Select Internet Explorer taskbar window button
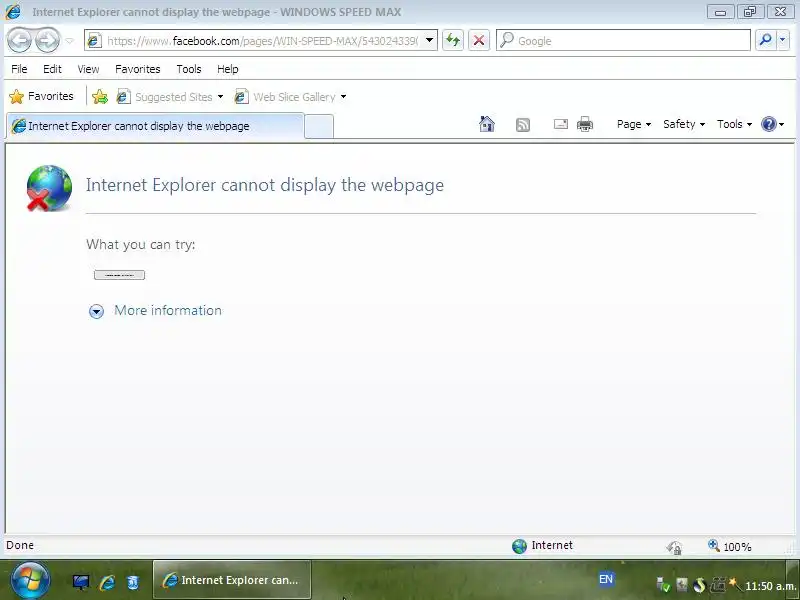This screenshot has width=800, height=600. (x=232, y=580)
